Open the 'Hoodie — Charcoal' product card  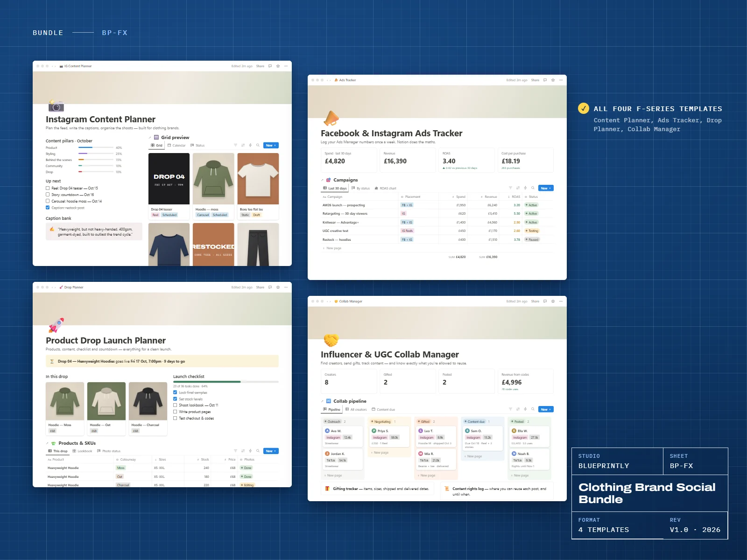coord(148,409)
